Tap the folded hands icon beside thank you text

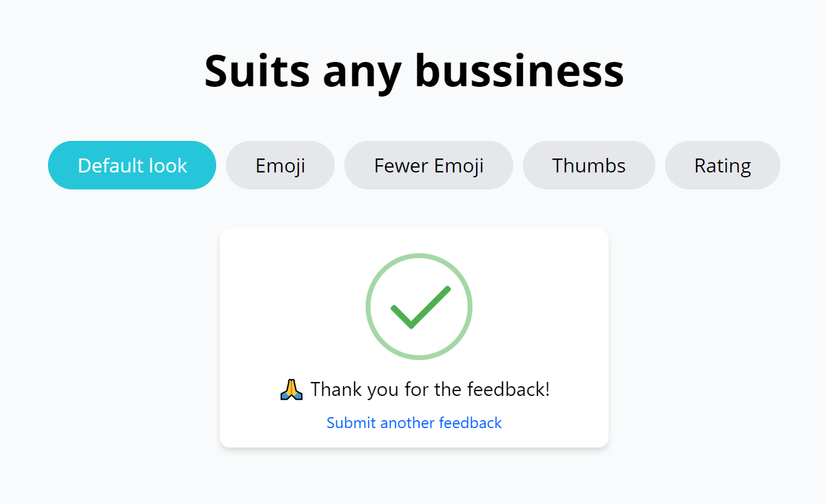tap(292, 389)
